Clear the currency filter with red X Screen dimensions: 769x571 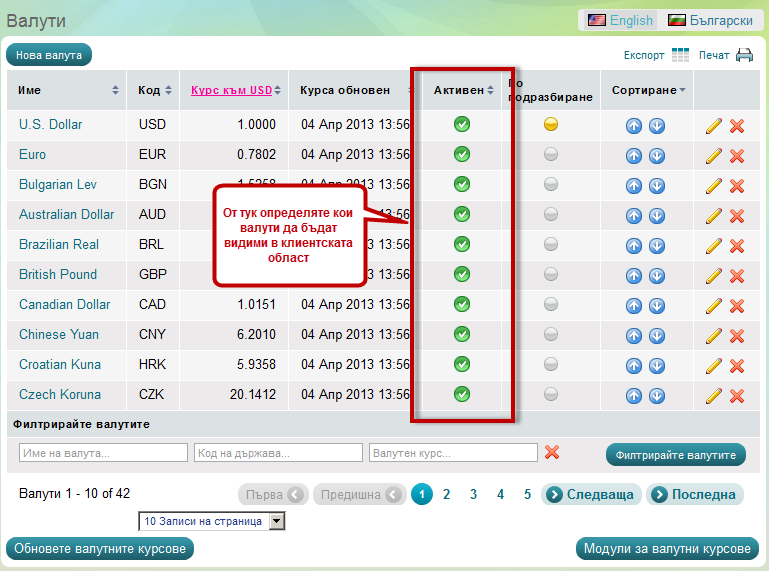click(x=552, y=453)
